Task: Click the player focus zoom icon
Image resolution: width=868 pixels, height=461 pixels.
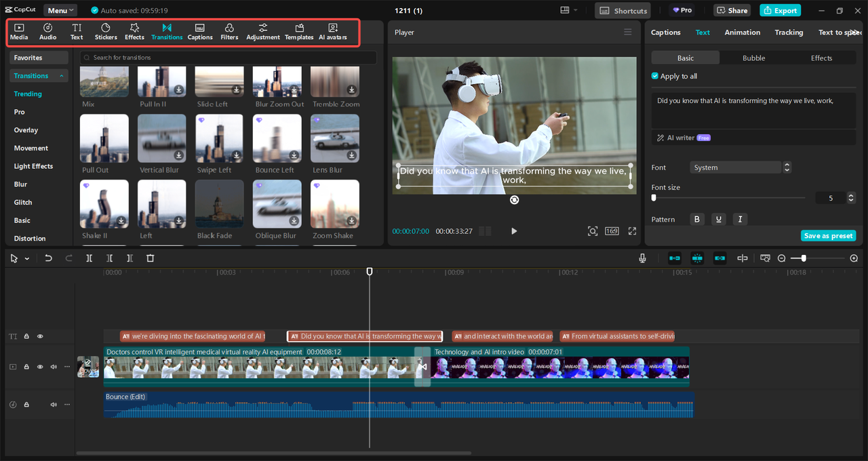Action: tap(593, 231)
